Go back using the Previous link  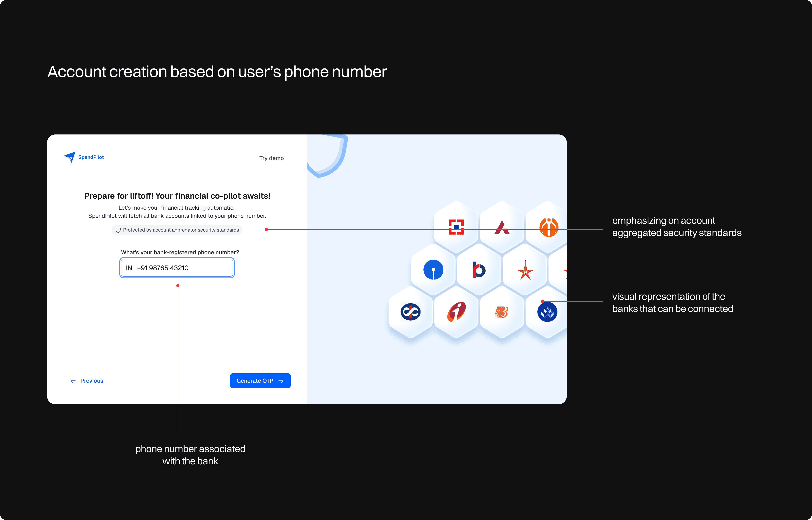coord(91,381)
